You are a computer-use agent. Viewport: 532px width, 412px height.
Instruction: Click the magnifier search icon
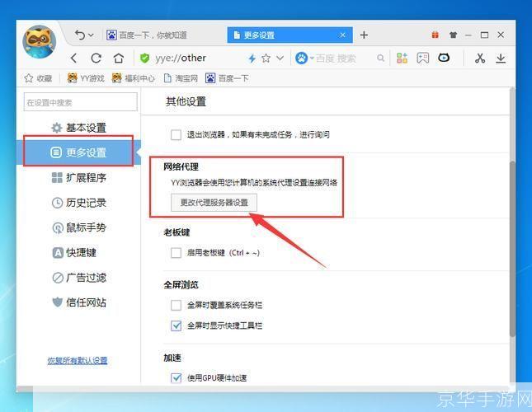point(380,59)
